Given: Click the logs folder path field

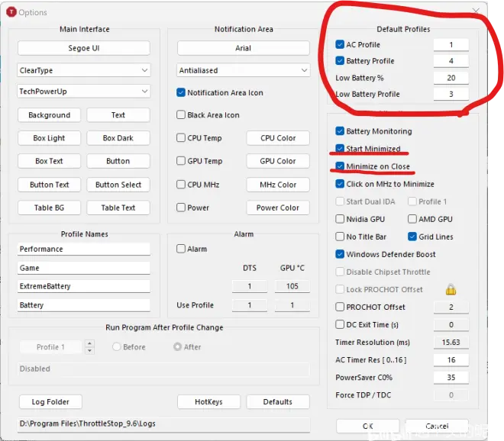Looking at the screenshot, I should (x=164, y=424).
